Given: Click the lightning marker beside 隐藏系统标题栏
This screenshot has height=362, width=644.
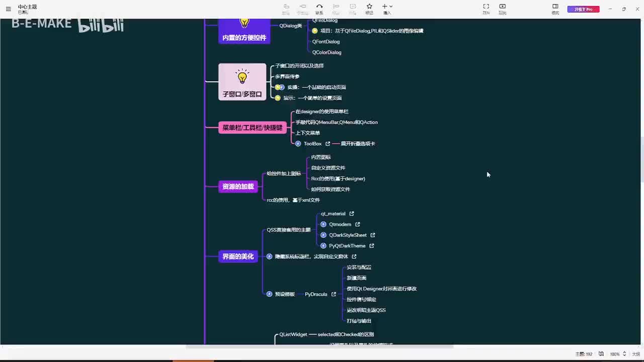Looking at the screenshot, I should pyautogui.click(x=270, y=256).
